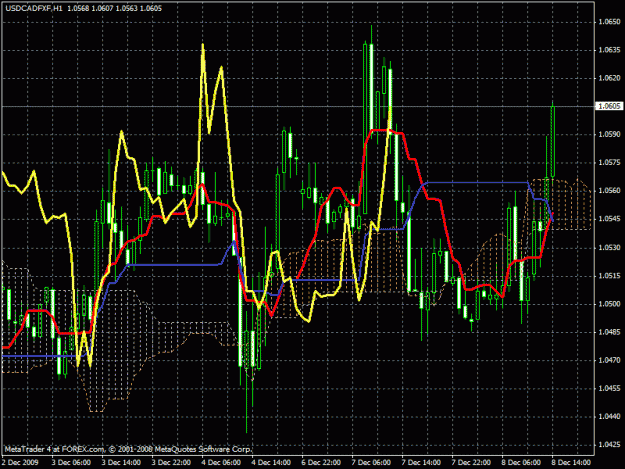Click the 1.0440 price scale label
This screenshot has height=469, width=625.
[609, 416]
